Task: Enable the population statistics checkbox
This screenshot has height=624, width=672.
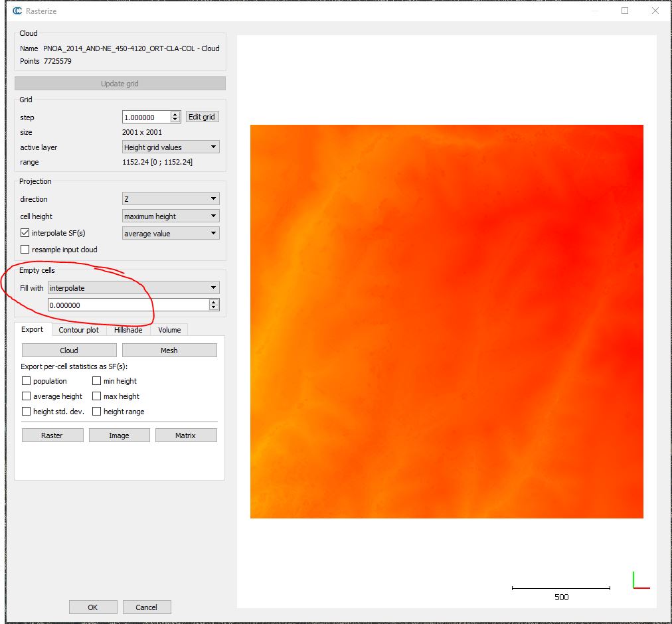Action: (27, 381)
